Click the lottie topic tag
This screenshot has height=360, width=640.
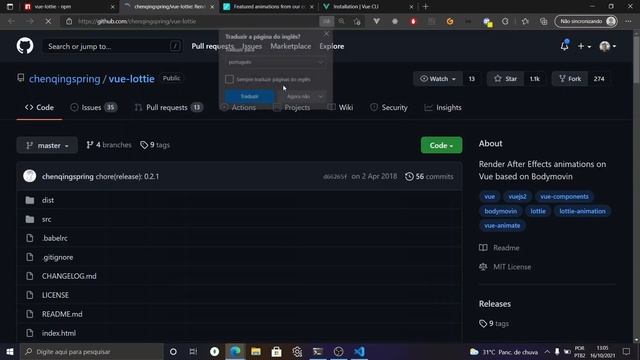point(538,211)
